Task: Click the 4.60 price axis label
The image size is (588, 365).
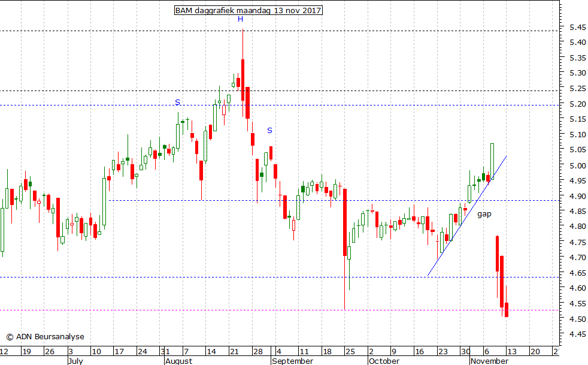Action: pos(577,288)
